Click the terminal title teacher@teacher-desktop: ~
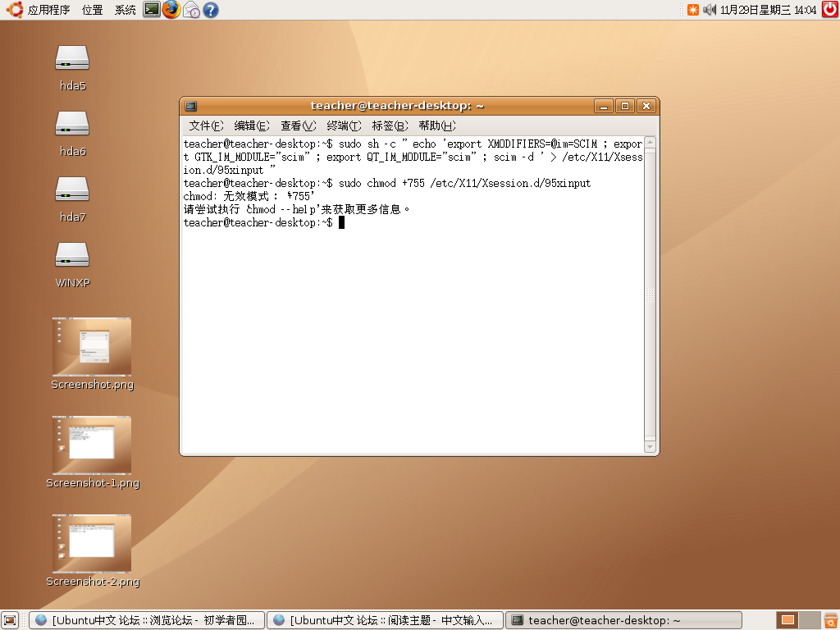 point(397,106)
